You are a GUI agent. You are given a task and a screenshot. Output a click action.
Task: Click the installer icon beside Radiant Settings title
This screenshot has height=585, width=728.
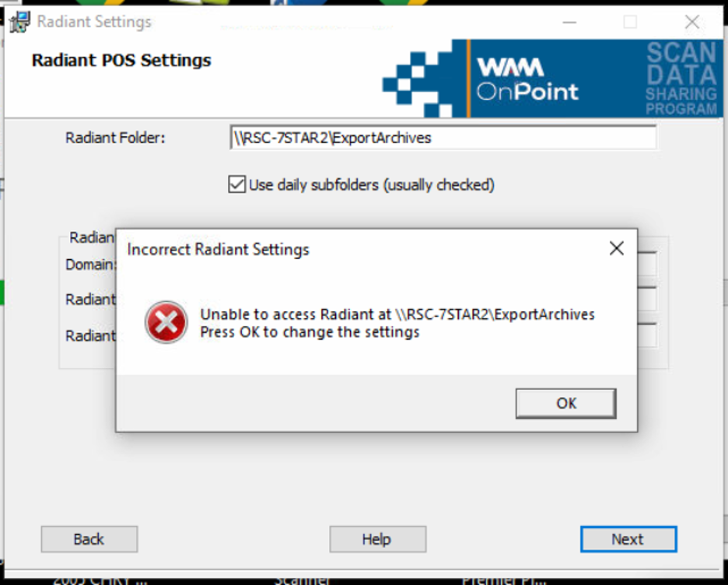click(x=19, y=22)
